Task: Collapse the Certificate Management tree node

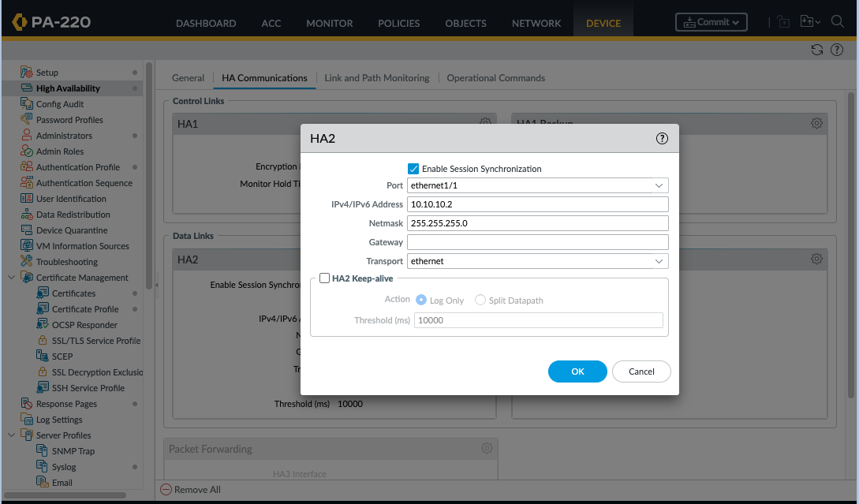Action: pyautogui.click(x=11, y=277)
